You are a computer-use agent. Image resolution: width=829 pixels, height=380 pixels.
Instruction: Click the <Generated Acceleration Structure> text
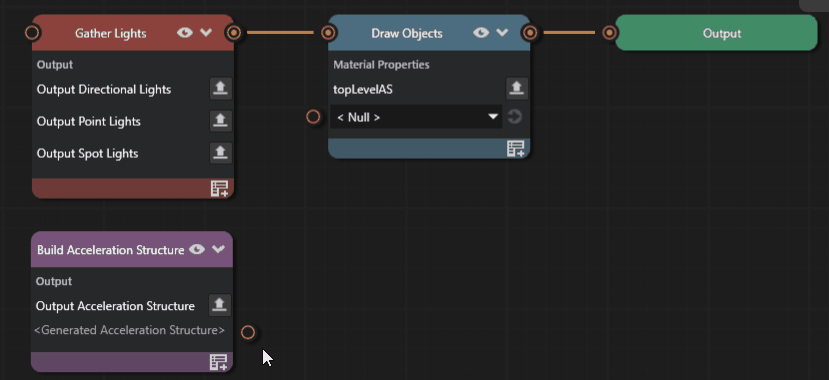click(129, 330)
